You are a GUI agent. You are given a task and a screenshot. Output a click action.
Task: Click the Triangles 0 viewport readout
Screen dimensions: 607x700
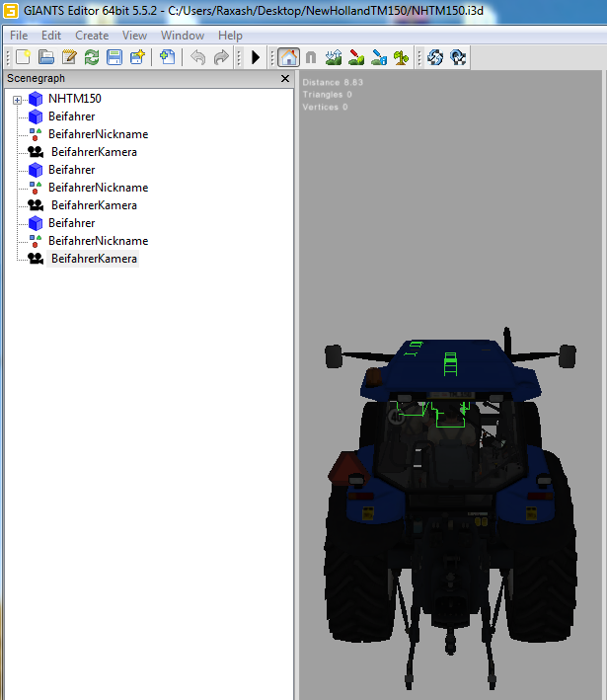point(327,95)
